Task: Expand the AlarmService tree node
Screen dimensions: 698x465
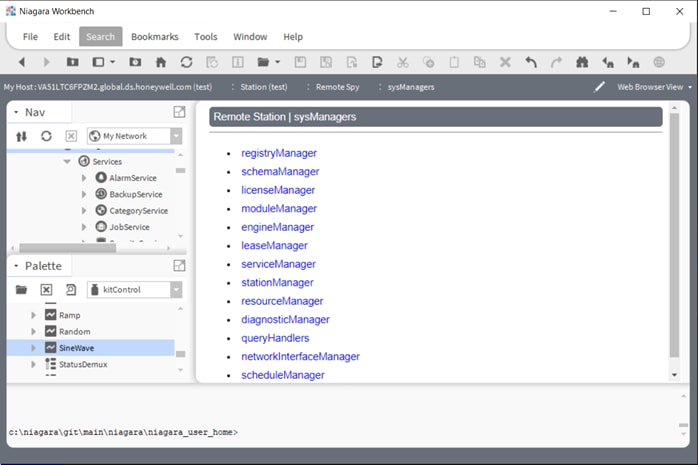Action: (84, 178)
